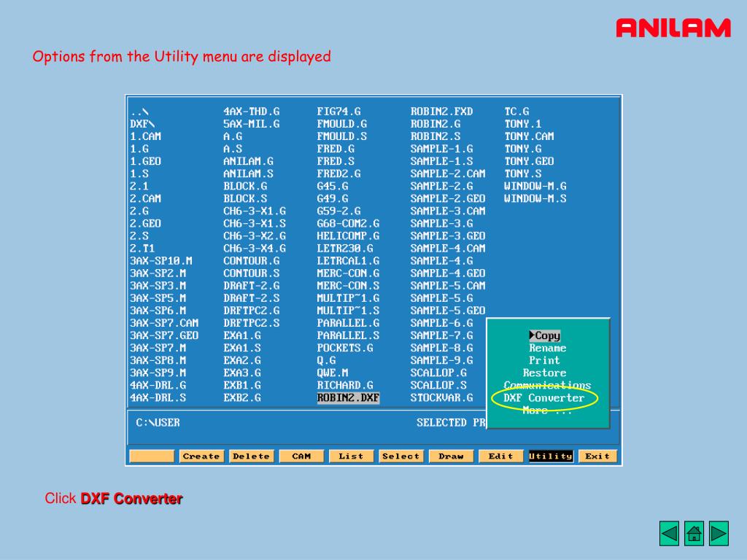Select file LETRCAL1.G

[348, 261]
